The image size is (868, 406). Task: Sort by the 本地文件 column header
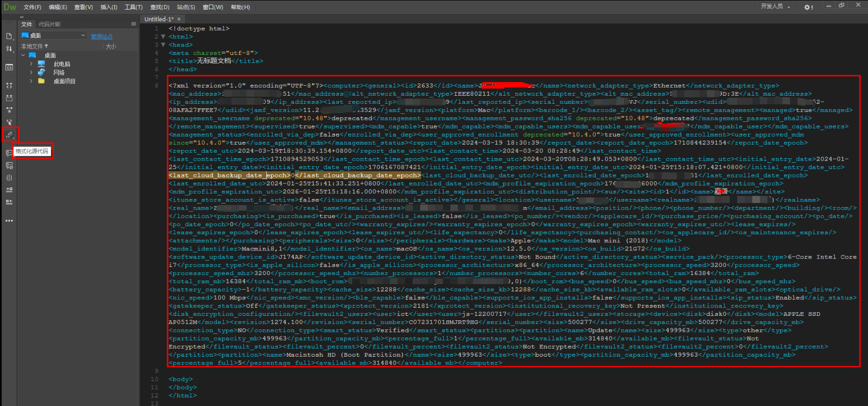coord(35,46)
